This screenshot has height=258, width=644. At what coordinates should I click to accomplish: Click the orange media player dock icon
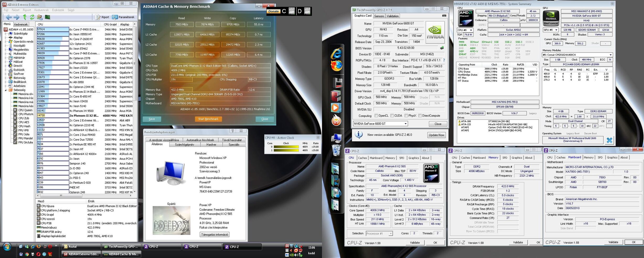pyautogui.click(x=336, y=108)
